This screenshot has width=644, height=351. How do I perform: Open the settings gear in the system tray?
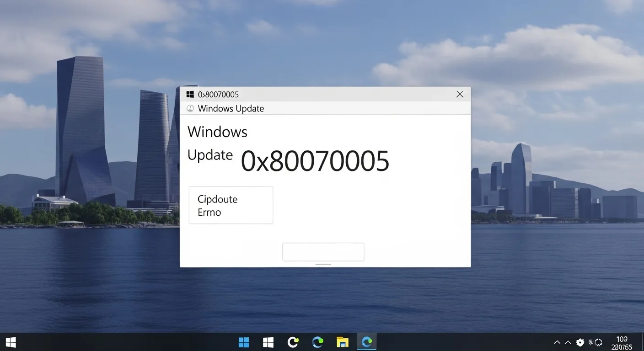click(580, 342)
